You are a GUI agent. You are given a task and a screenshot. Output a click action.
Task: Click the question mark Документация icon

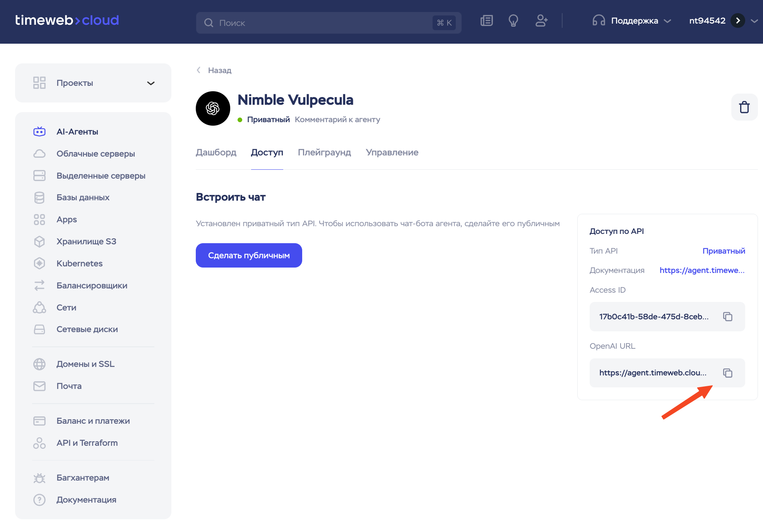click(39, 500)
